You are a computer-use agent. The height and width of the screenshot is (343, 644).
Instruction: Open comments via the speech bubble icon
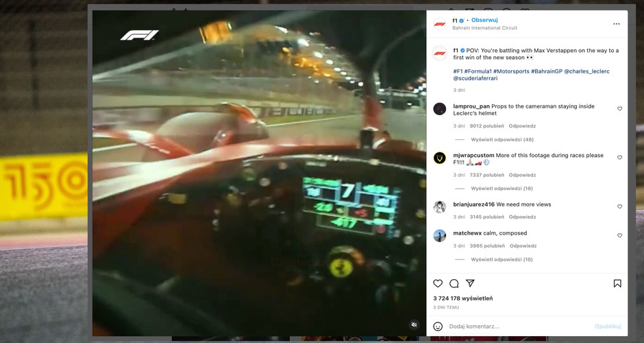pos(454,283)
